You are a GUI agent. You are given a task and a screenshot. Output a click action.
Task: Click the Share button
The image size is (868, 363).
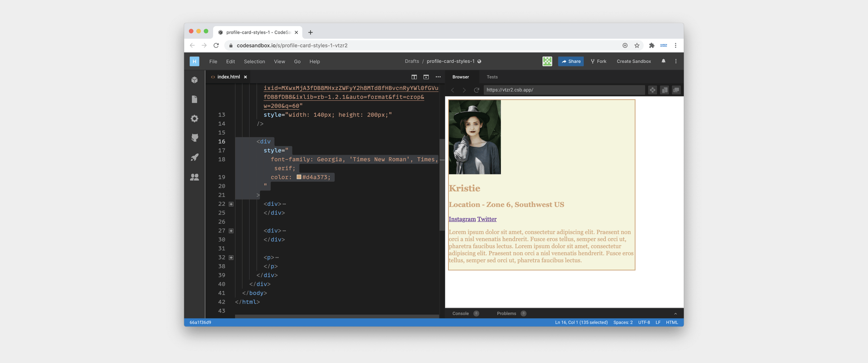[571, 61]
